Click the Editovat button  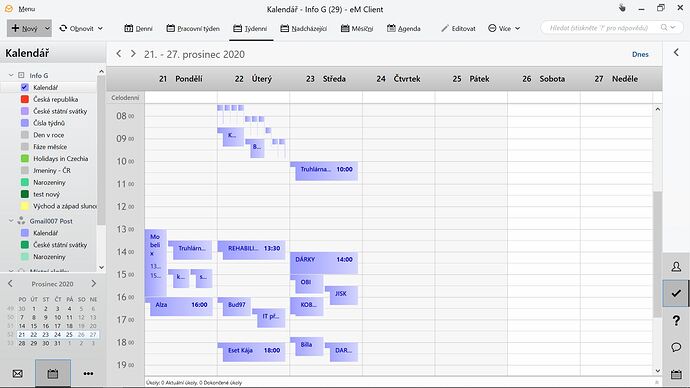pos(458,29)
